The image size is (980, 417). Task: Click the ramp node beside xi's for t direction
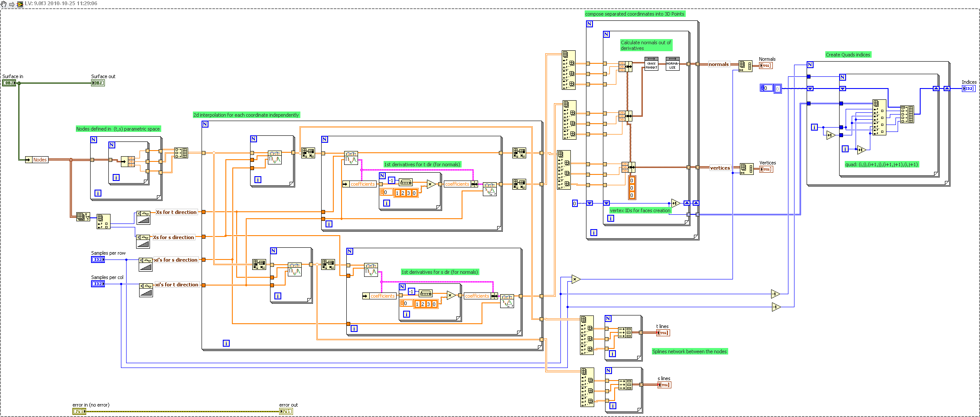click(x=146, y=290)
